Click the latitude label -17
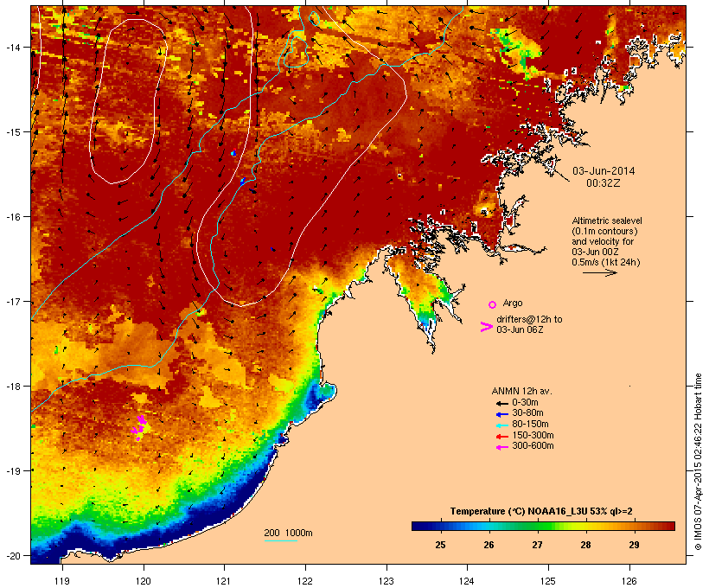Viewport: 709px width, 588px height. (12, 301)
